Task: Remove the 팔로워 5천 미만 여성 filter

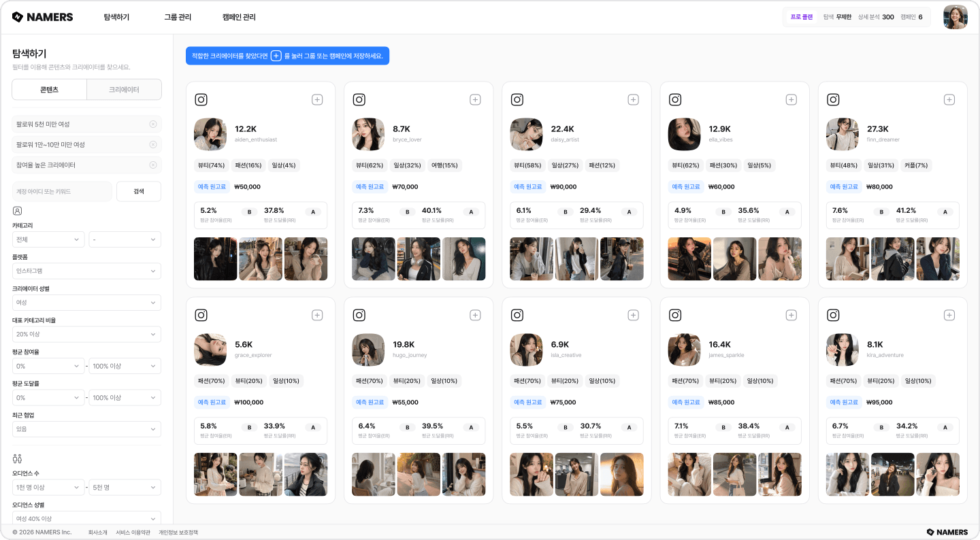Action: (x=153, y=124)
